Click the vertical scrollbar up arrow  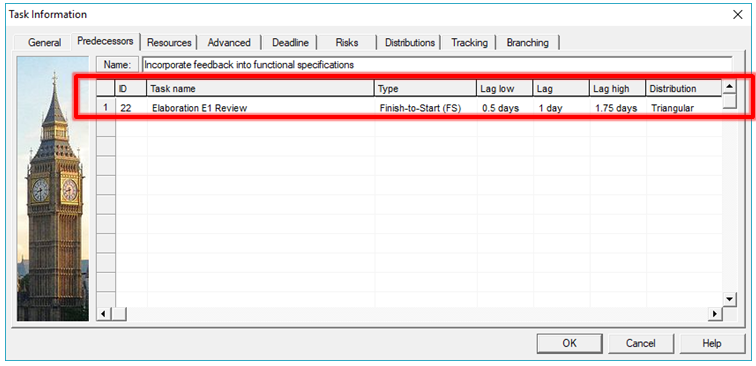point(730,87)
